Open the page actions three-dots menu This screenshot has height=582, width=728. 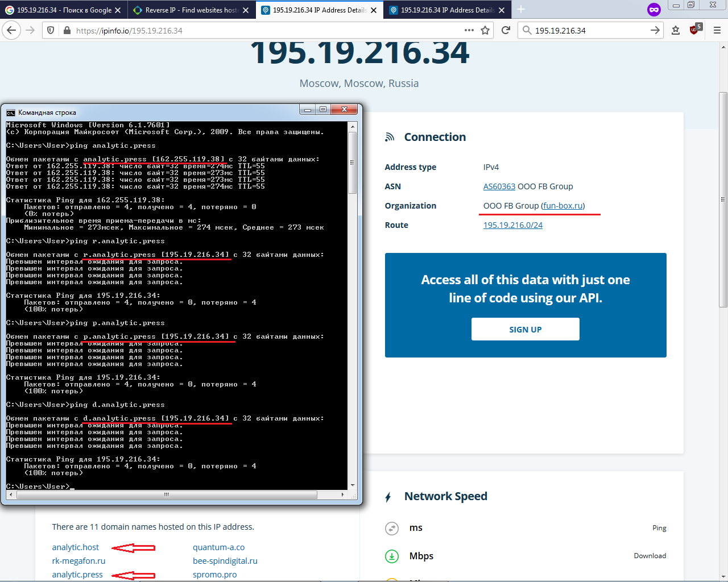pyautogui.click(x=469, y=30)
